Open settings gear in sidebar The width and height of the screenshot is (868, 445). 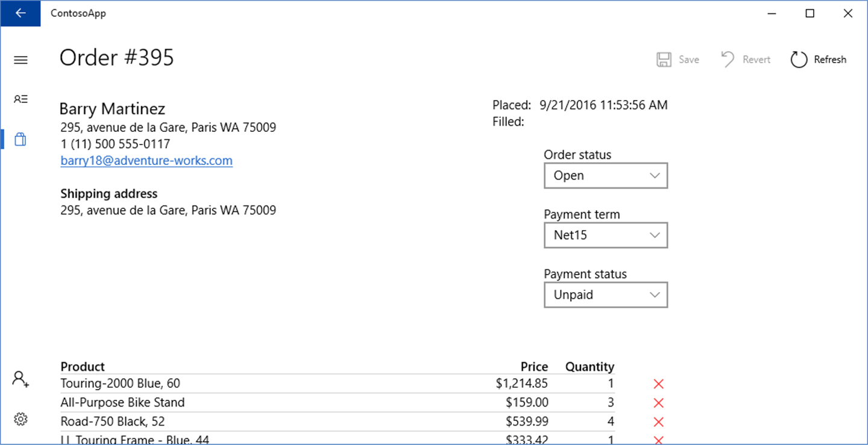click(x=20, y=419)
